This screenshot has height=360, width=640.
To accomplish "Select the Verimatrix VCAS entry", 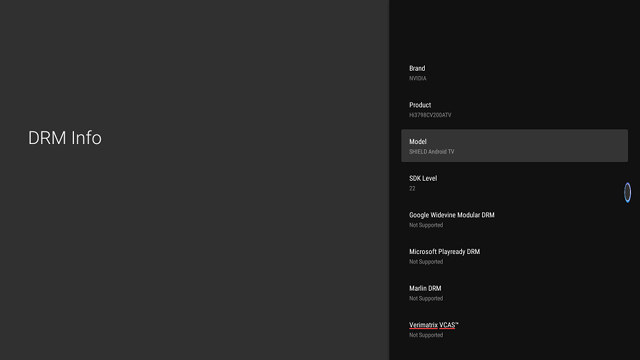I will (x=514, y=329).
